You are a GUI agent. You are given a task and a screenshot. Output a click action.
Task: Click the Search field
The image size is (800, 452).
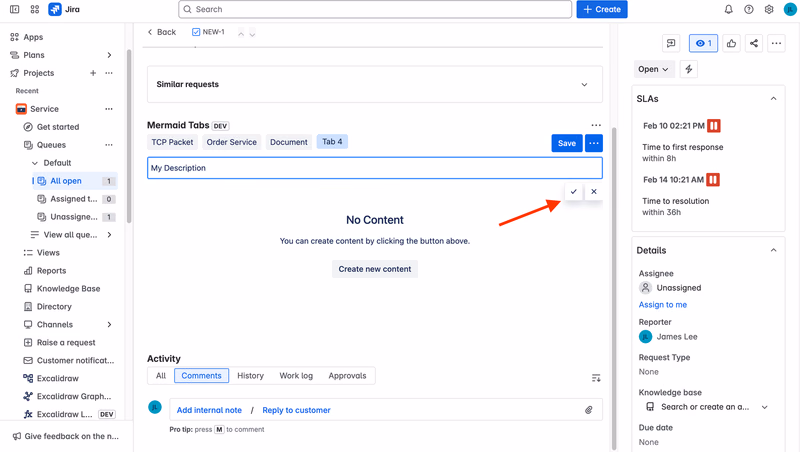tap(375, 9)
